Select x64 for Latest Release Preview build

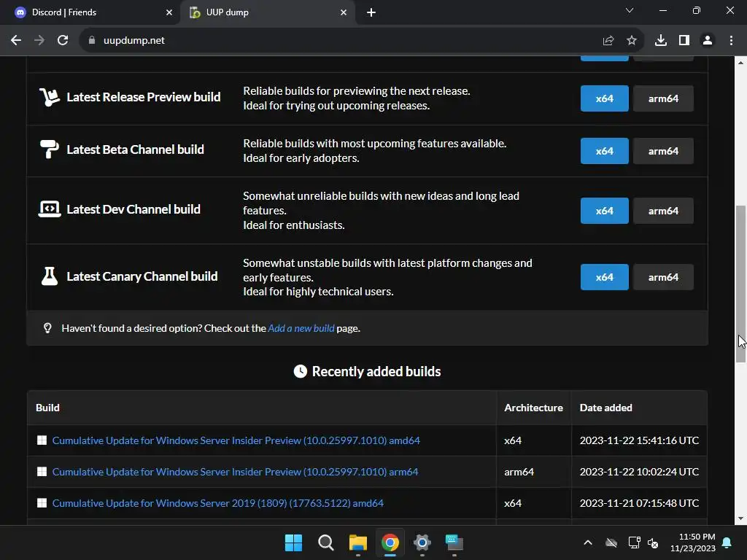(x=604, y=98)
